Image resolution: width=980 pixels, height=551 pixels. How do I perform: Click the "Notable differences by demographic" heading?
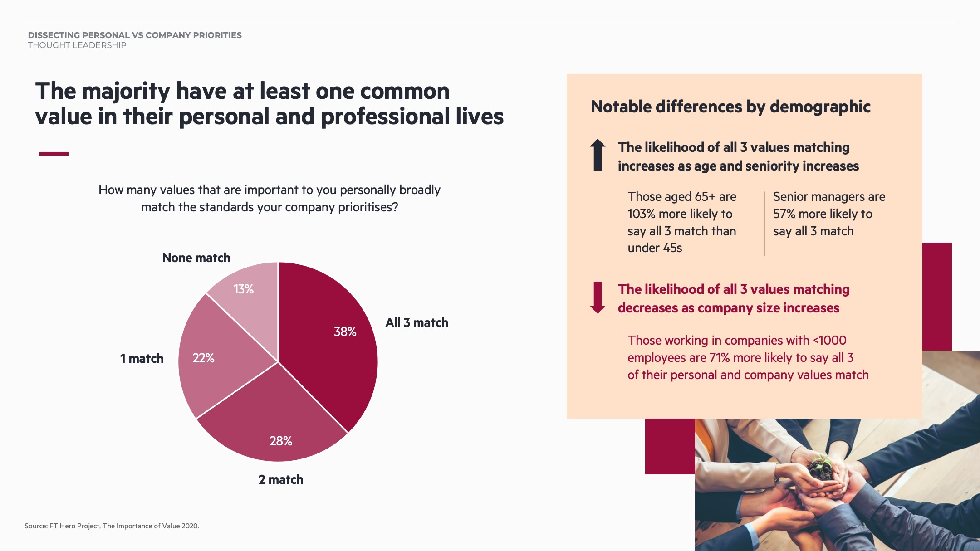(x=730, y=107)
